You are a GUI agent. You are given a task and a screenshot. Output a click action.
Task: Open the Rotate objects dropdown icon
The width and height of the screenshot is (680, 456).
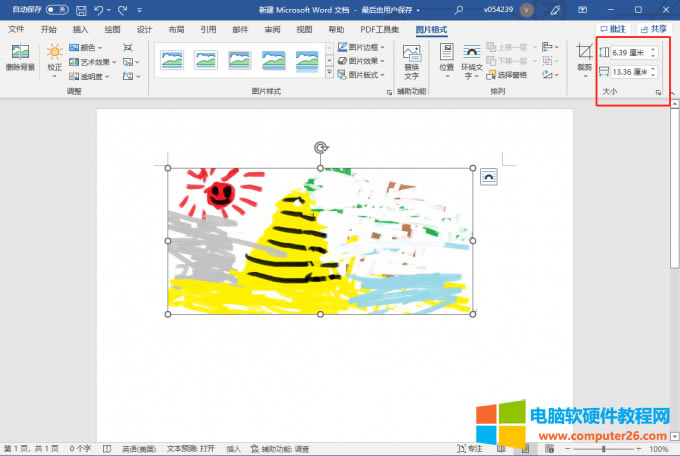[550, 75]
